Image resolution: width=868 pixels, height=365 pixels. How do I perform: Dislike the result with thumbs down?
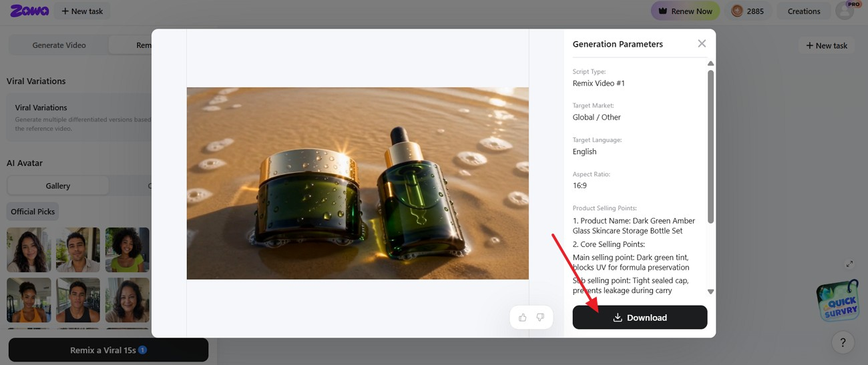click(540, 318)
